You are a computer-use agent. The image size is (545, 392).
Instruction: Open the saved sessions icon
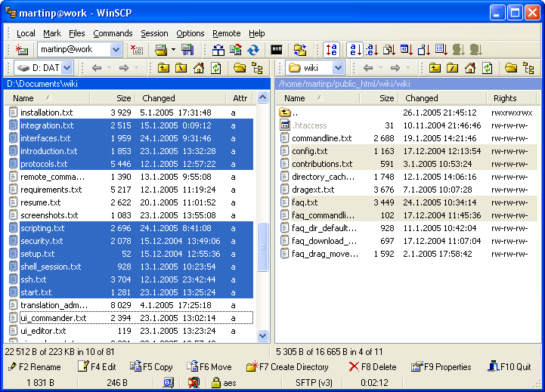(x=161, y=50)
